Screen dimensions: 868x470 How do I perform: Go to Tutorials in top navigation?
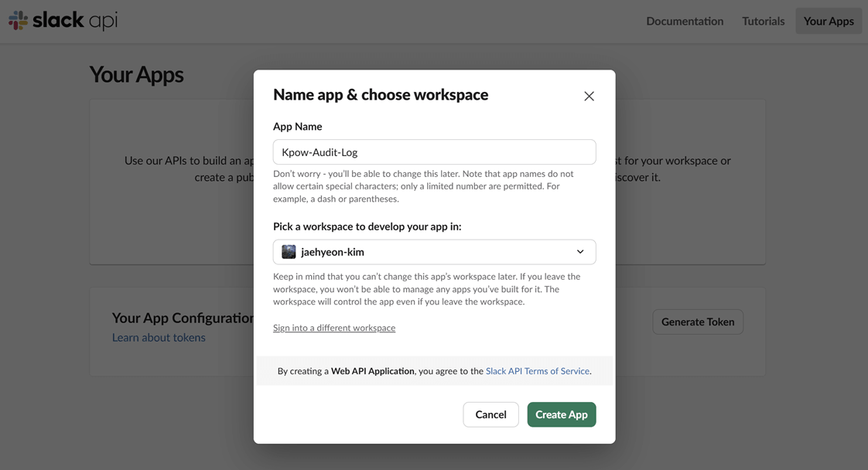(764, 21)
